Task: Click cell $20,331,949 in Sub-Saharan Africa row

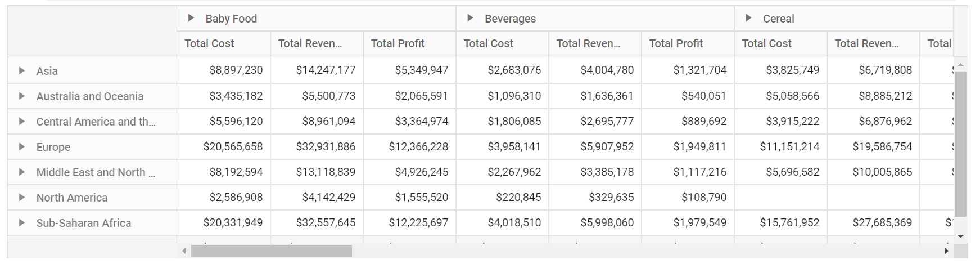Action: (x=224, y=222)
